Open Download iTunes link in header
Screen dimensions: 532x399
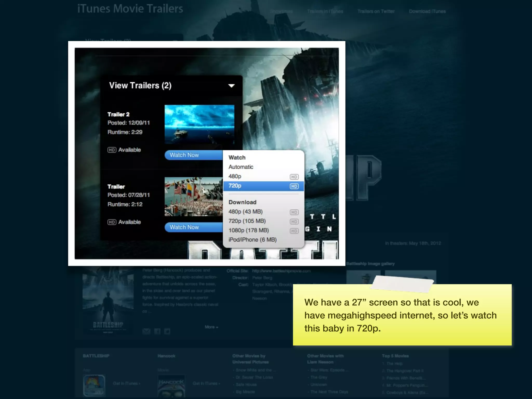(427, 11)
